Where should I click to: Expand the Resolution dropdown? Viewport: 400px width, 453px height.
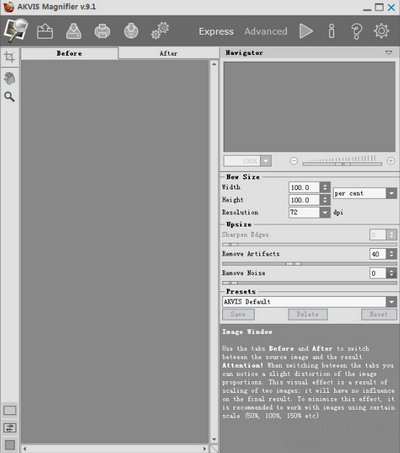click(325, 212)
